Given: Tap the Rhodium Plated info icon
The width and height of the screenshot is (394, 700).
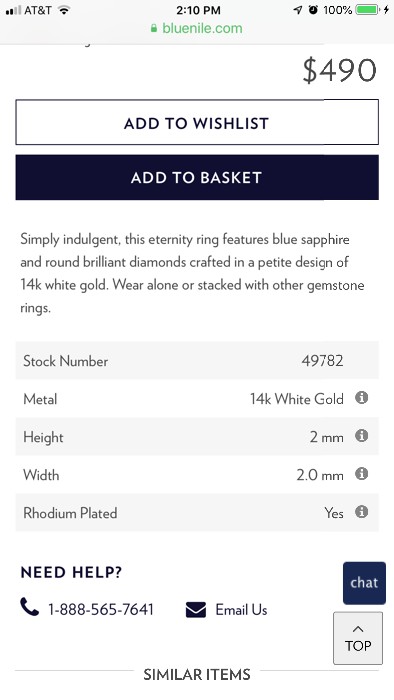Looking at the screenshot, I should (361, 511).
